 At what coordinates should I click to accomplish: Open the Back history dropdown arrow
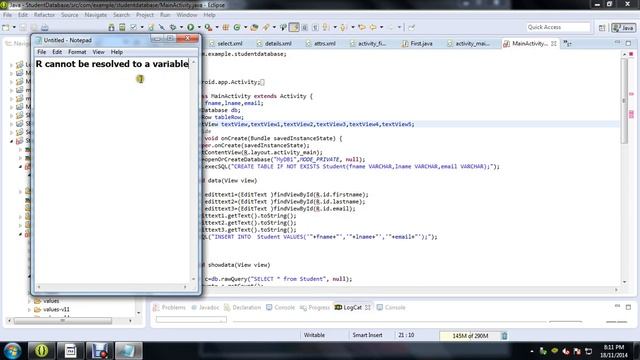click(x=382, y=27)
